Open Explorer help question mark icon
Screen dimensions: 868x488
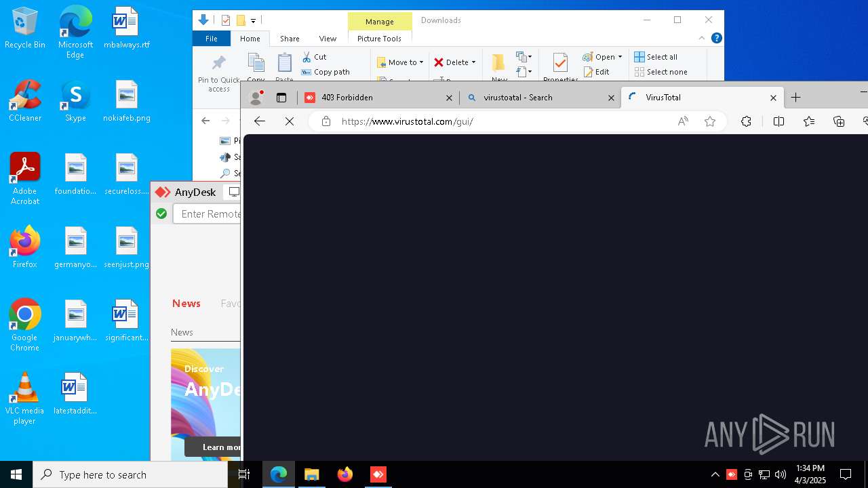point(716,38)
